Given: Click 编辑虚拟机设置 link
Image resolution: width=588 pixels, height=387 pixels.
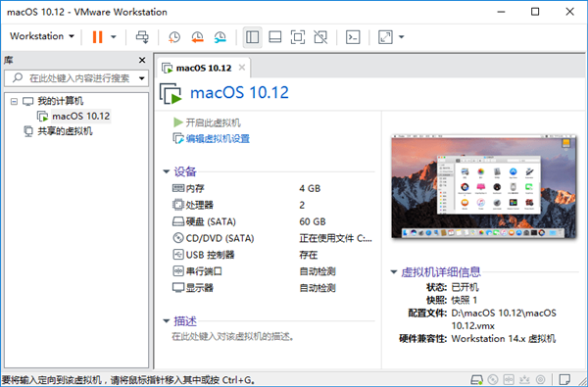Looking at the screenshot, I should 218,139.
